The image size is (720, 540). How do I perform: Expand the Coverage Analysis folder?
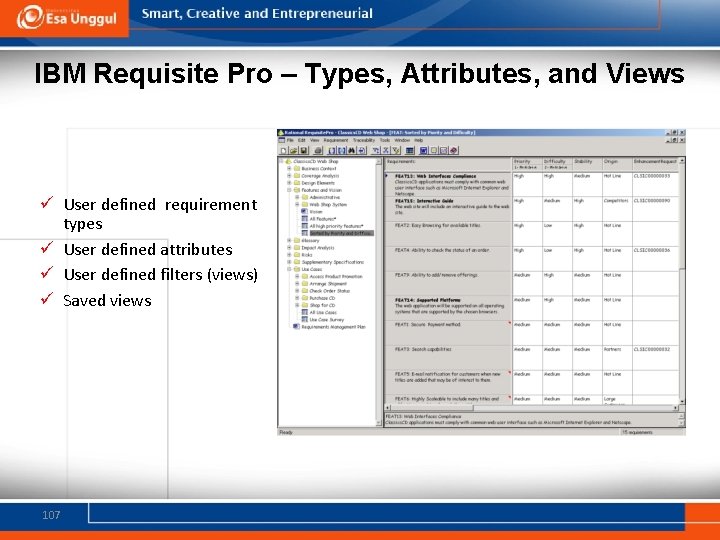(x=289, y=175)
